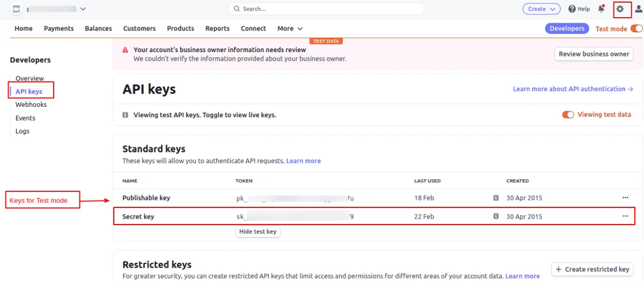Open the Payments tab

pos(59,28)
